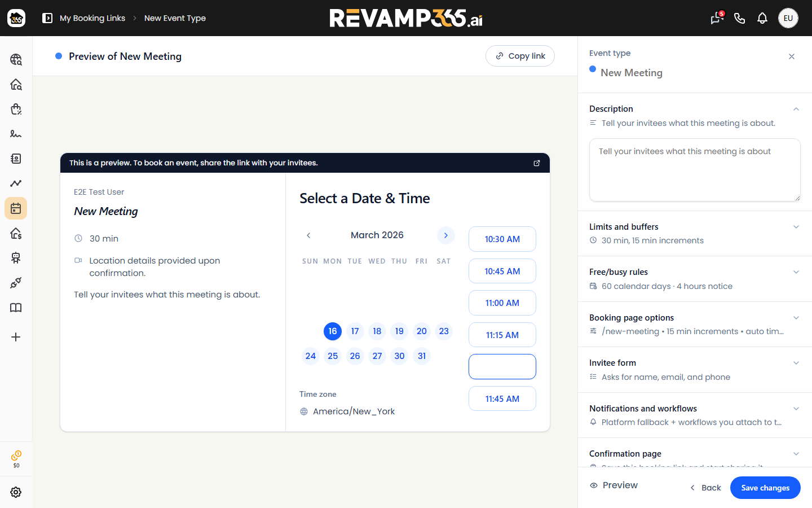Image resolution: width=812 pixels, height=508 pixels.
Task: Open the notifications bell icon
Action: (x=762, y=18)
